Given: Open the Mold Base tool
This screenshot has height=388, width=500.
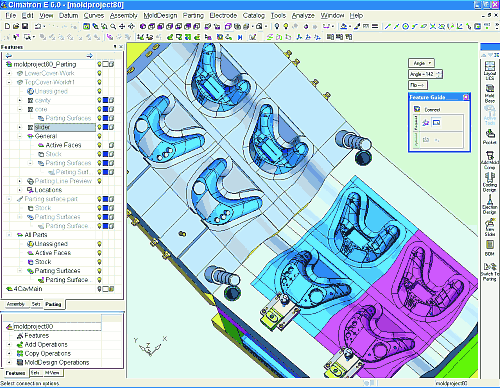Looking at the screenshot, I should tap(490, 93).
